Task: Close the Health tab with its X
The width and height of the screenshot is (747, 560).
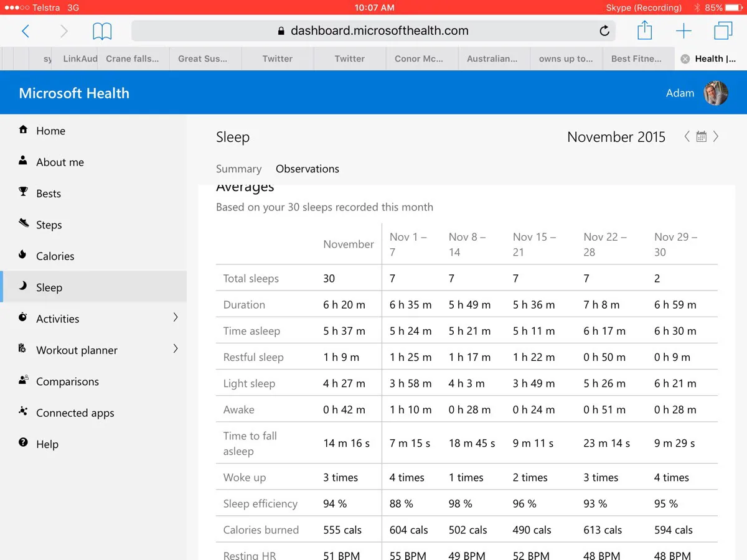Action: pyautogui.click(x=685, y=59)
